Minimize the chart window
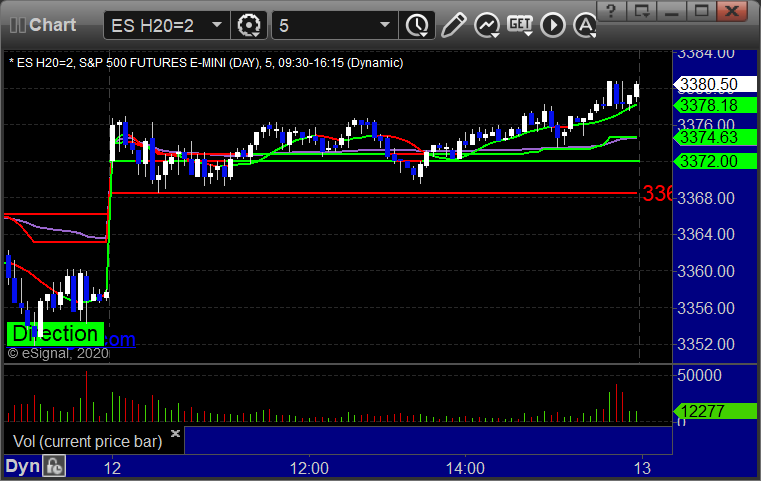The image size is (761, 481). [x=672, y=11]
